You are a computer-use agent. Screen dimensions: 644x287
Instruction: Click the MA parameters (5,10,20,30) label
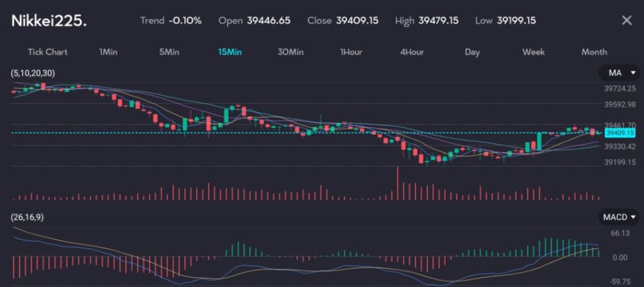(x=33, y=73)
